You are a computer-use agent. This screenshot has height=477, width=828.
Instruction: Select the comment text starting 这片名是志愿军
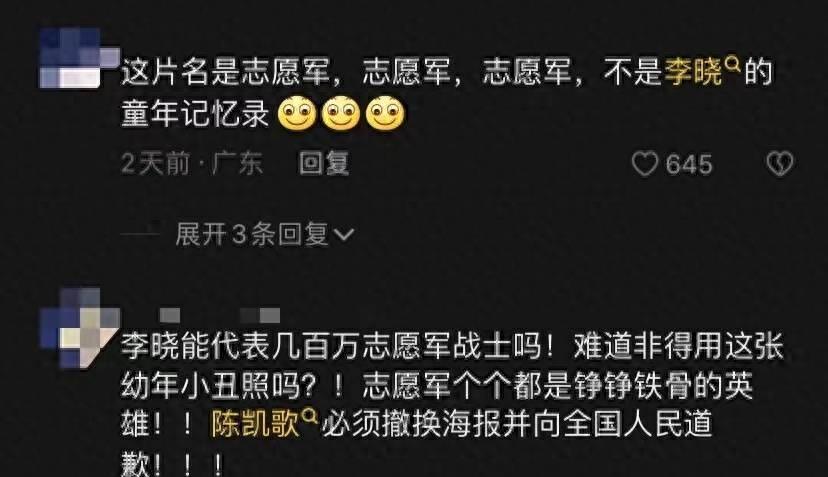(447, 92)
